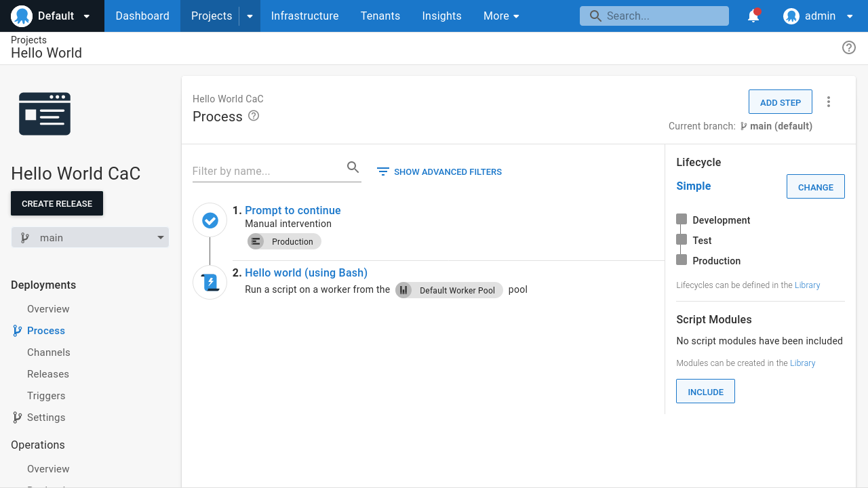Click the Filter by name input field
Image resolution: width=868 pixels, height=488 pixels.
click(264, 171)
